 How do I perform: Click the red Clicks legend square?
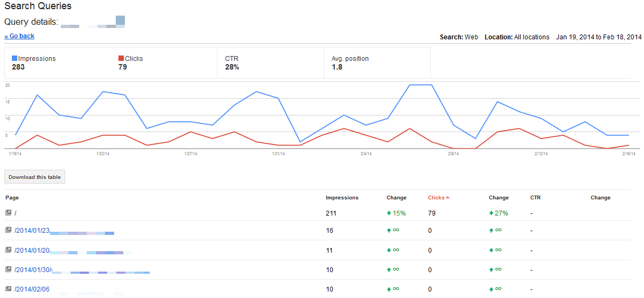[121, 58]
